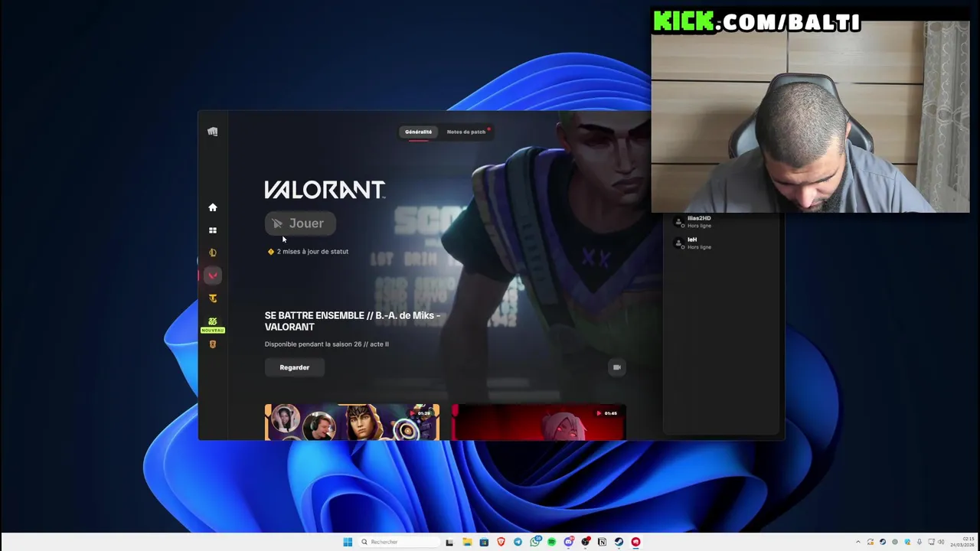The image size is (980, 551).
Task: Open the Windows Start menu
Action: tap(348, 542)
